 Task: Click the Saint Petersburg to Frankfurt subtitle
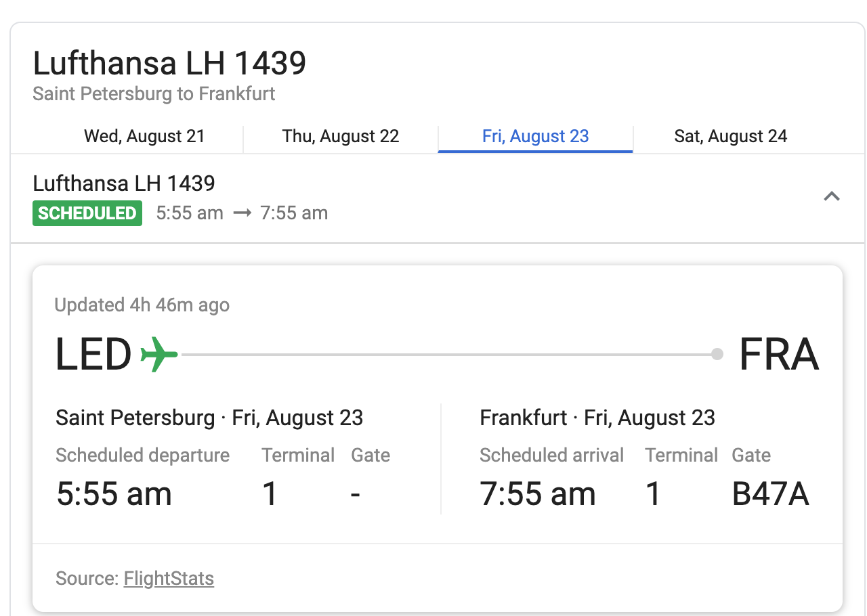[154, 93]
